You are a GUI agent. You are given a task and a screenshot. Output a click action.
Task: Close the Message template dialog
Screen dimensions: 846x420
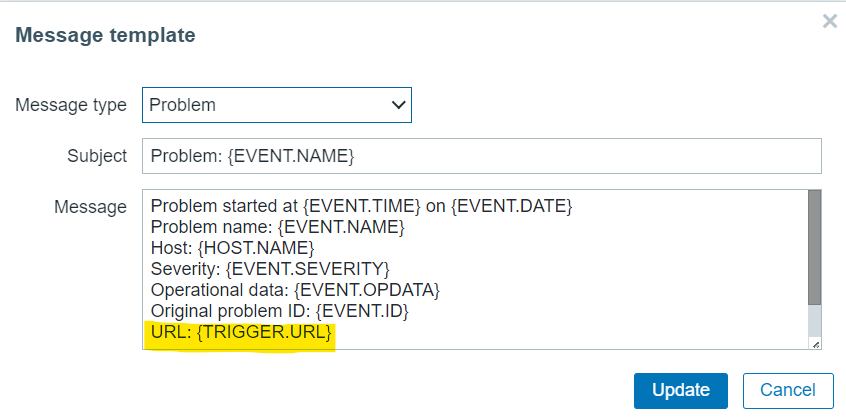pyautogui.click(x=829, y=21)
